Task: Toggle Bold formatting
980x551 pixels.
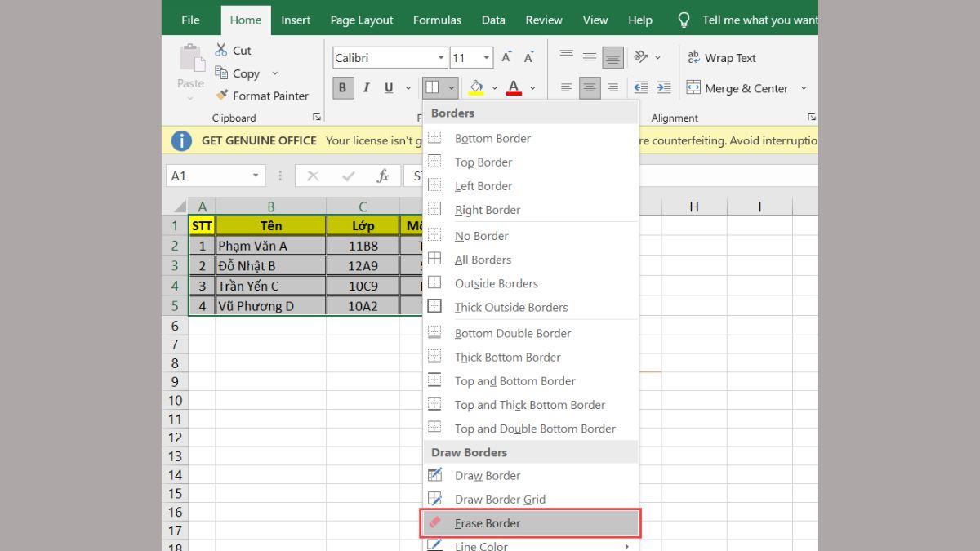Action: (x=343, y=88)
